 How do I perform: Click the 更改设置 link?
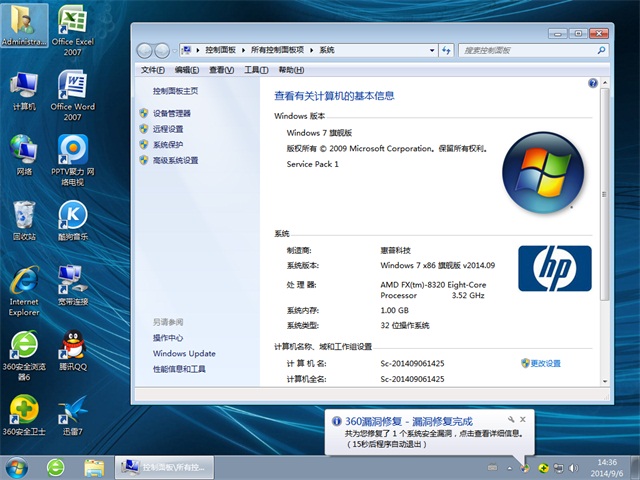tap(545, 363)
